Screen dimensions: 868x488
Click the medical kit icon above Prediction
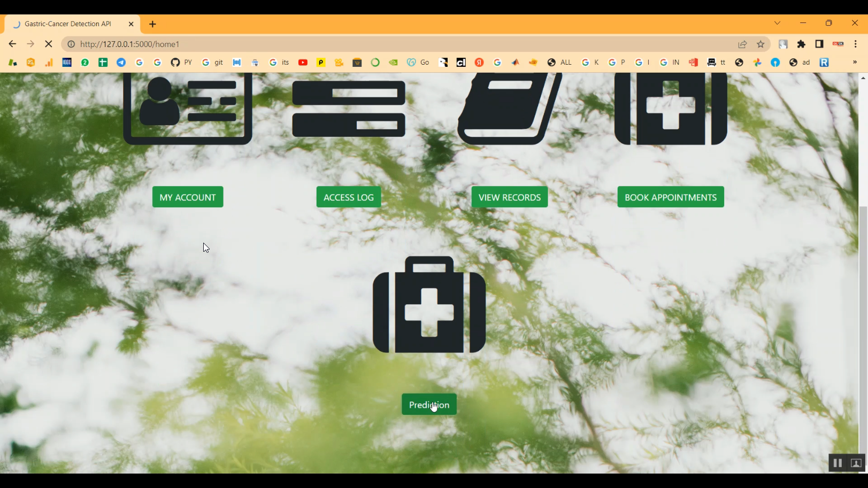tap(429, 305)
